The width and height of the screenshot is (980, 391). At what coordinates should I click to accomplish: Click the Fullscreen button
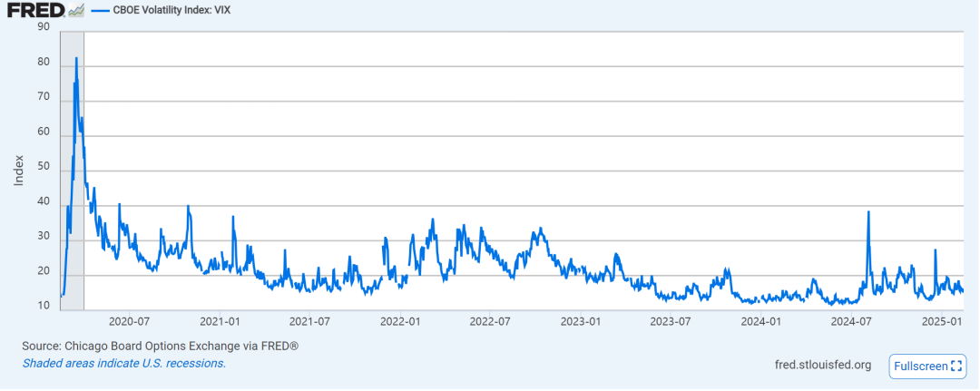point(927,366)
